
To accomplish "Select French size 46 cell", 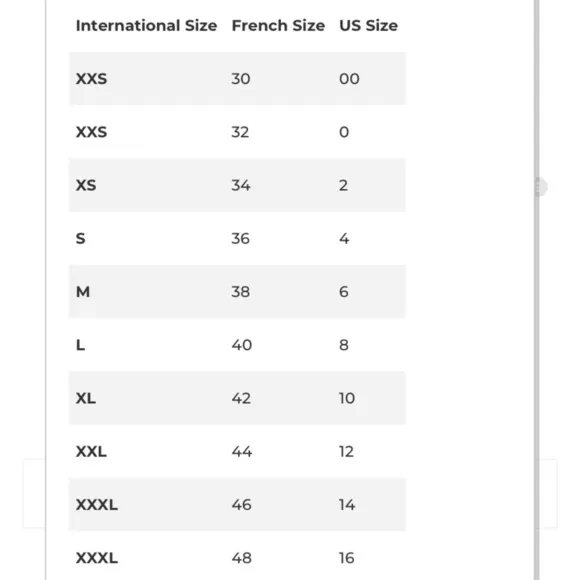I will pyautogui.click(x=242, y=505).
